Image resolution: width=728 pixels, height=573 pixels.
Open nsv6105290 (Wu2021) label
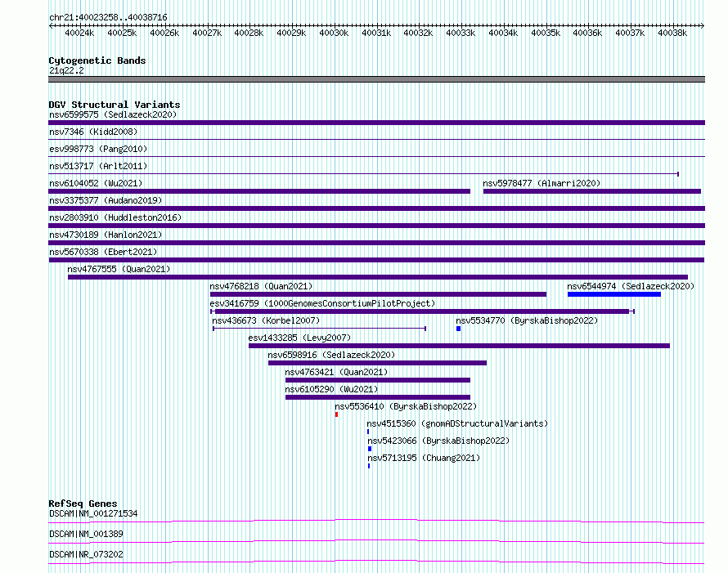coord(331,389)
